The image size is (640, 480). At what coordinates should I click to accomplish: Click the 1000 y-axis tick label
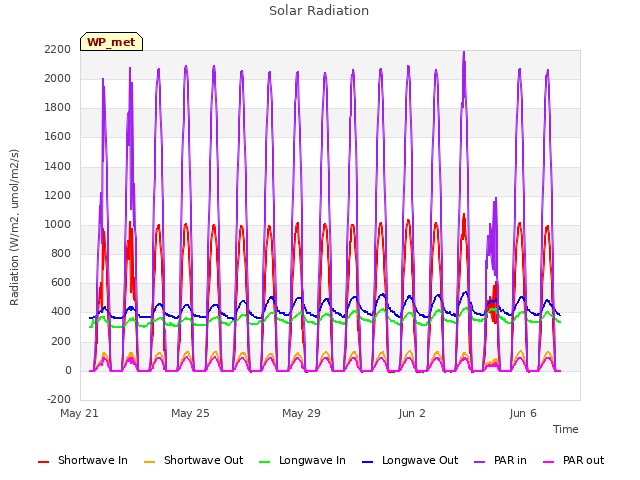pyautogui.click(x=58, y=224)
